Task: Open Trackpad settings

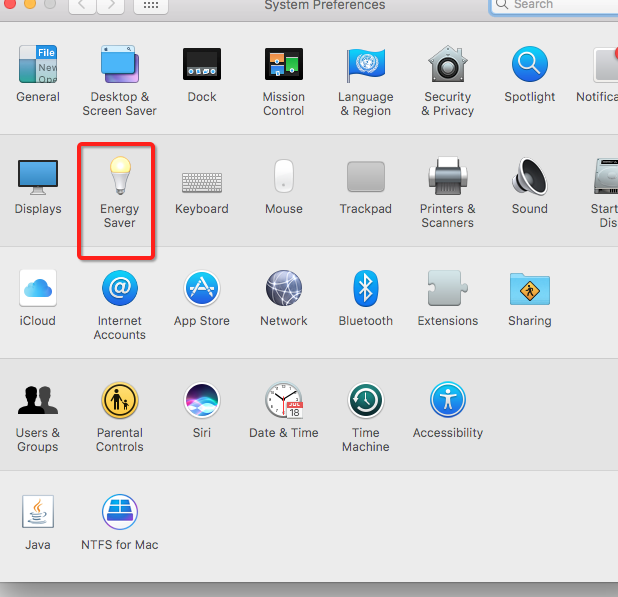Action: point(366,187)
